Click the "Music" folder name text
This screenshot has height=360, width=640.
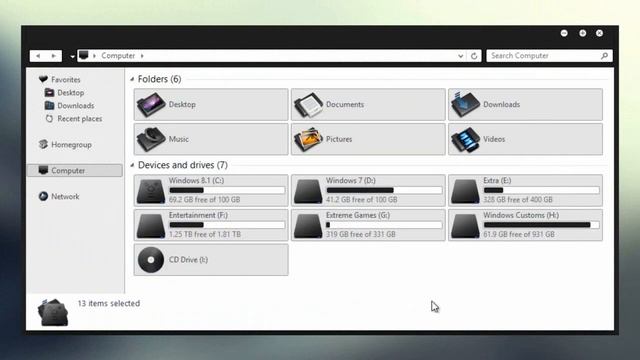point(179,139)
